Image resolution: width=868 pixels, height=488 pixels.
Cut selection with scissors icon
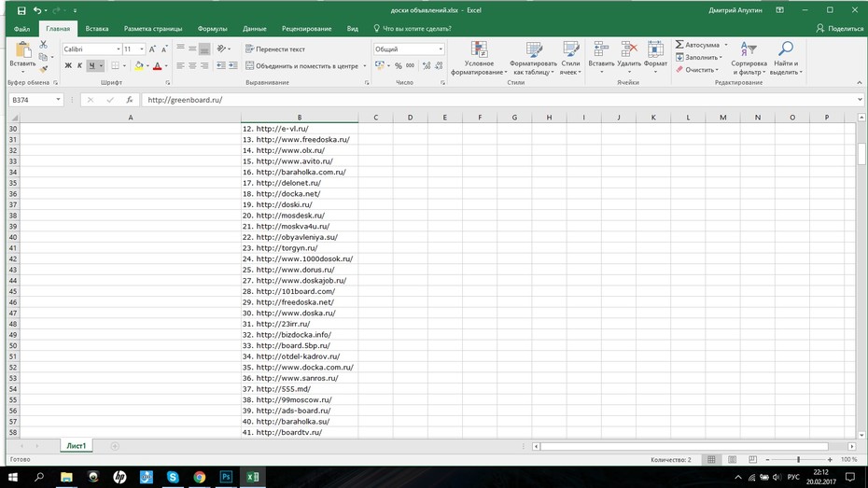(43, 44)
